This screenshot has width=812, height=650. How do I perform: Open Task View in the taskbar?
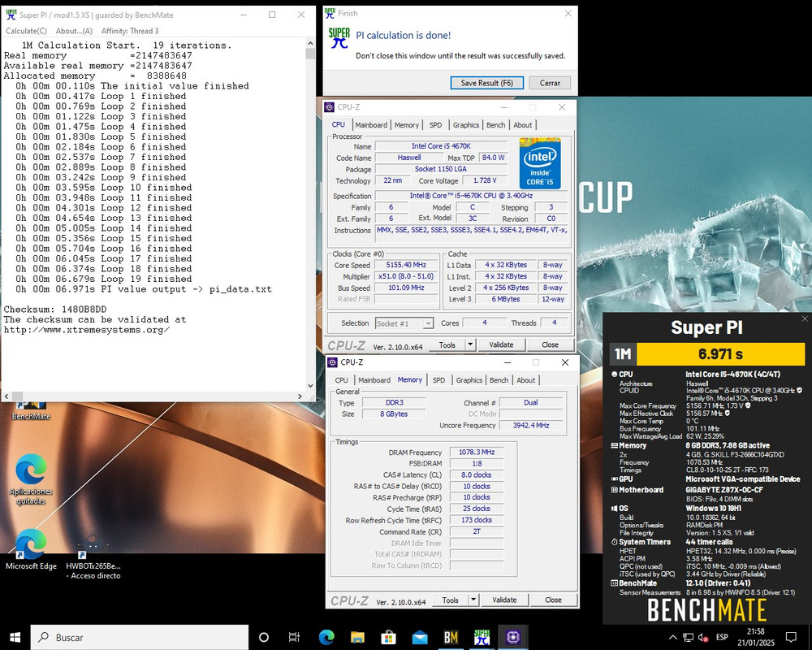[x=294, y=637]
